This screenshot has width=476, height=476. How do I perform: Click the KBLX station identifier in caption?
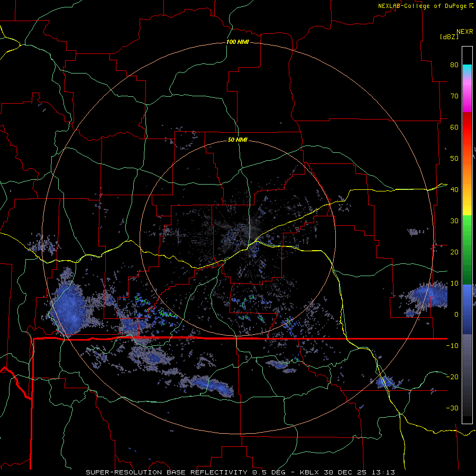point(310,472)
